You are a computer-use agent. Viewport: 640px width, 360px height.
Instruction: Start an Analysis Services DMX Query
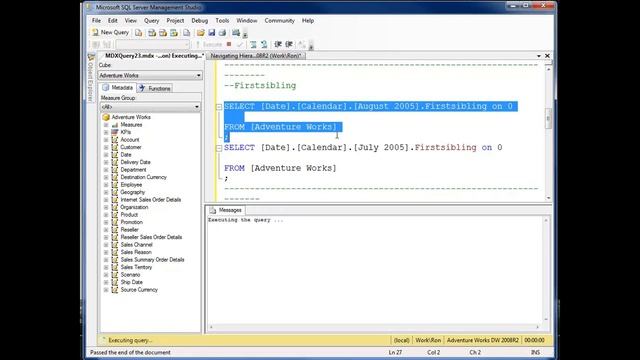point(163,33)
